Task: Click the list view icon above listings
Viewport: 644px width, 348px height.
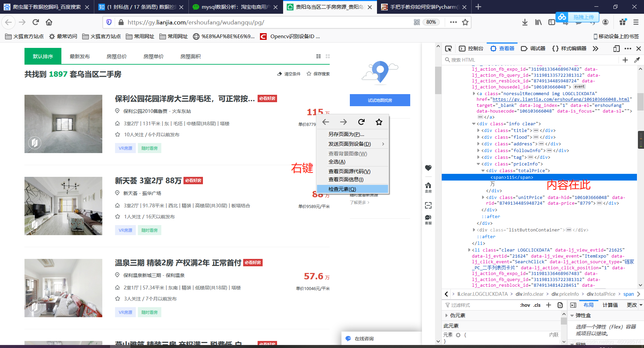Action: (318, 56)
